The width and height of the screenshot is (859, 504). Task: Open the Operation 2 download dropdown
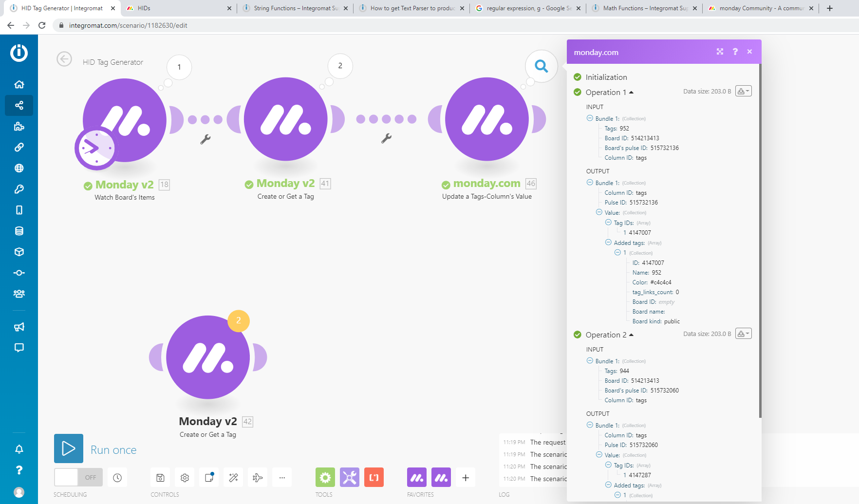click(744, 334)
